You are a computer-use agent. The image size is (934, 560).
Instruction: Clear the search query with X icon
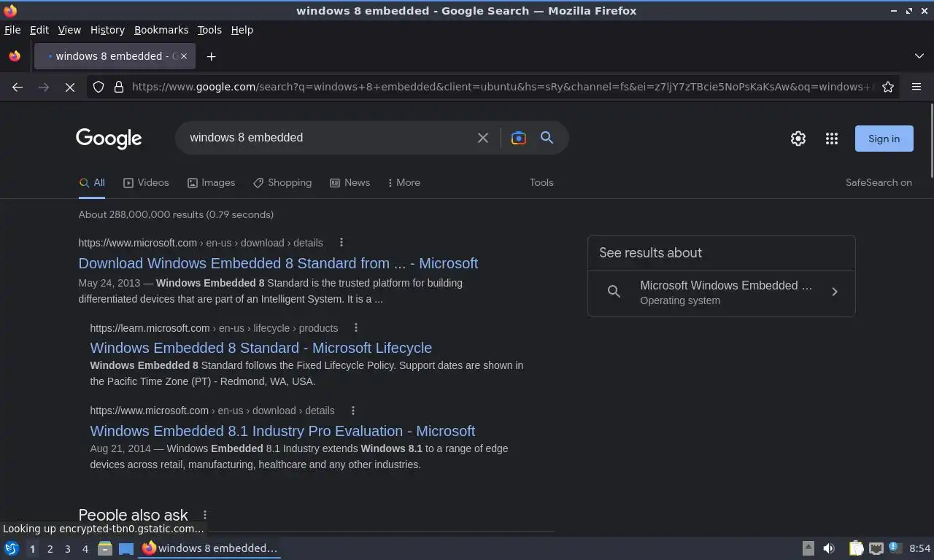pos(482,138)
